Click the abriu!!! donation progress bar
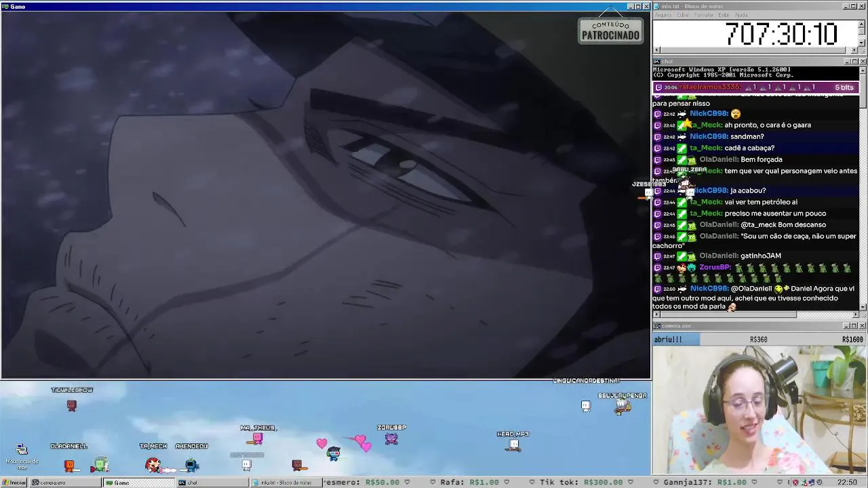Screen dimensions: 868x488 pyautogui.click(x=675, y=339)
